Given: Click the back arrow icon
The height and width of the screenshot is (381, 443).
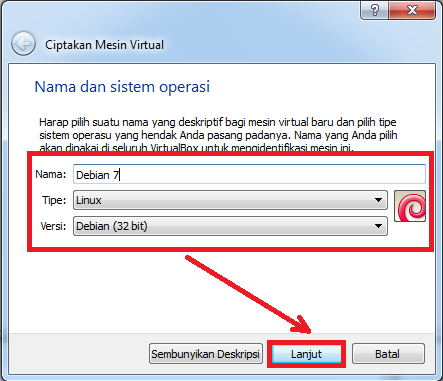Looking at the screenshot, I should pyautogui.click(x=23, y=44).
